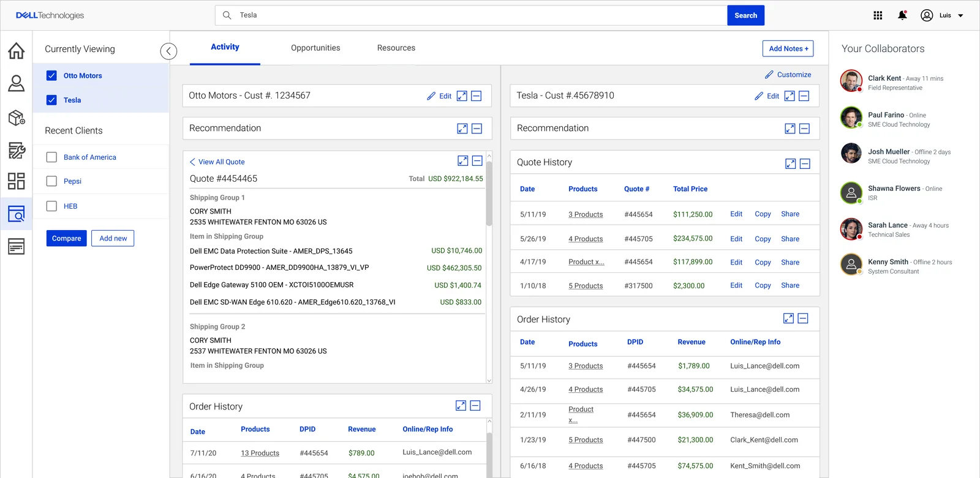The image size is (980, 478).
Task: Open the user profile sidebar icon
Action: tap(17, 83)
